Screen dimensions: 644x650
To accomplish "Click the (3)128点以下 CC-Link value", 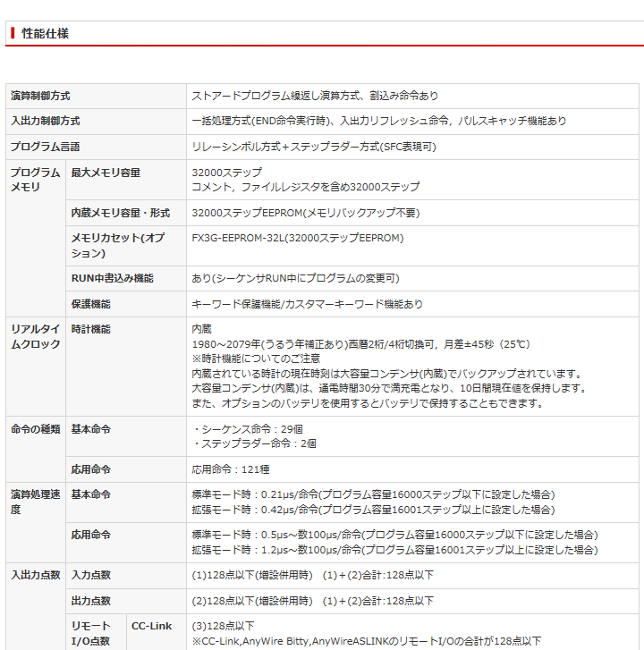I will (223, 626).
